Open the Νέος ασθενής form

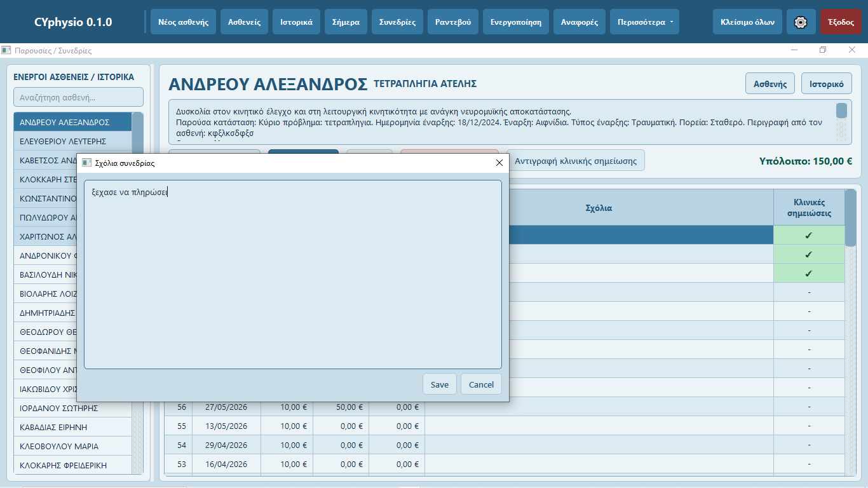tap(184, 22)
